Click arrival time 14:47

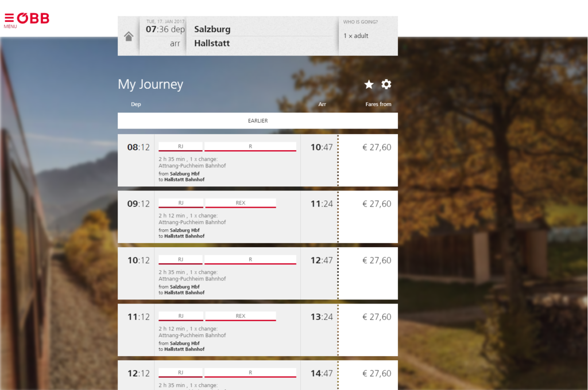(322, 373)
